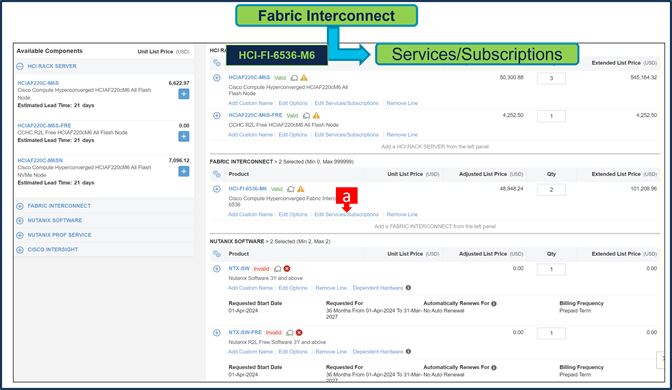
Task: Expand HCI-FI-6536-M6 line details
Action: (x=217, y=189)
